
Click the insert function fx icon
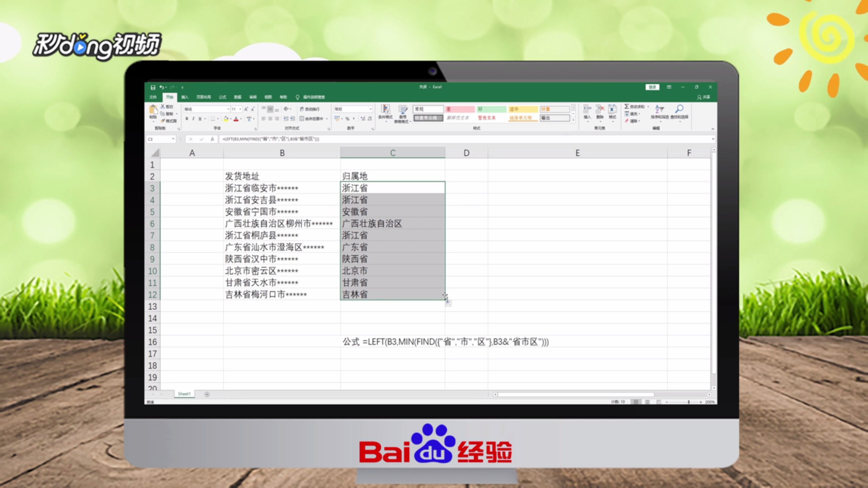212,139
